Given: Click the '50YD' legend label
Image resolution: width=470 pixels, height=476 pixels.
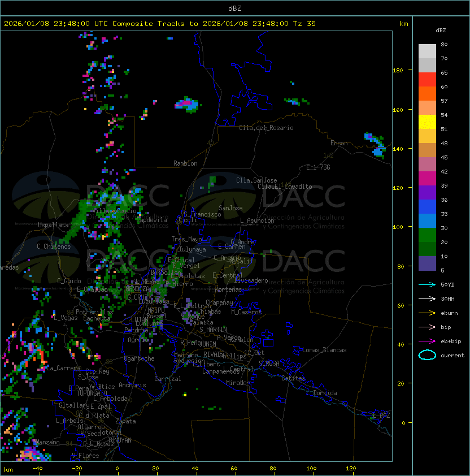Looking at the screenshot, I should [447, 284].
